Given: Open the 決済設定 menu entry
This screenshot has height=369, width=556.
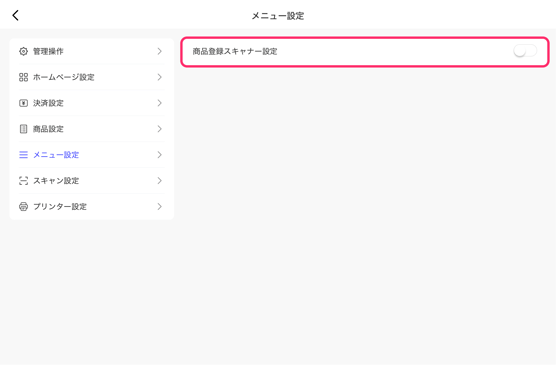Looking at the screenshot, I should [91, 103].
